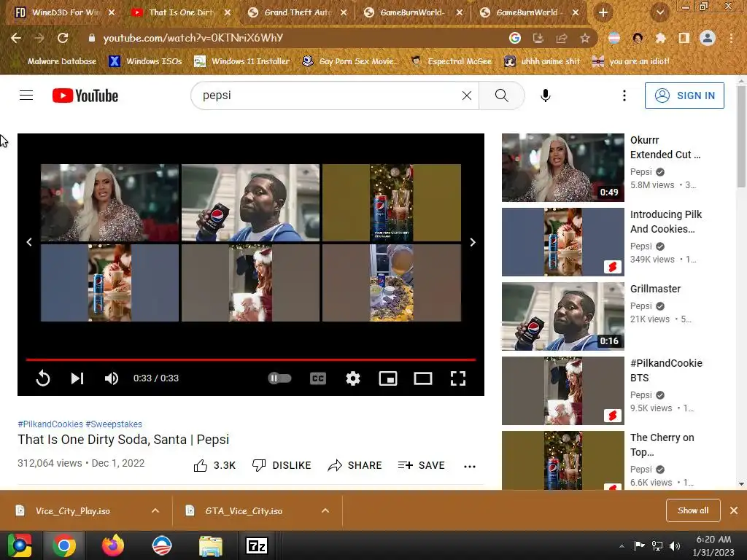Switch to theater mode
Screen dimensions: 747x560
[423, 378]
